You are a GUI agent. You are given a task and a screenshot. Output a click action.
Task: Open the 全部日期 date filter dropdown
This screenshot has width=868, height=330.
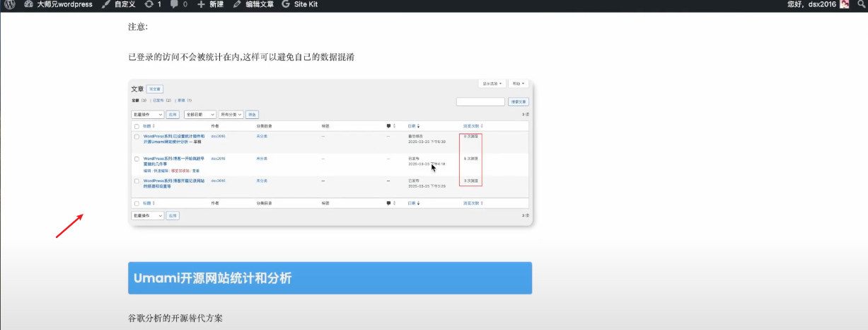pyautogui.click(x=199, y=114)
